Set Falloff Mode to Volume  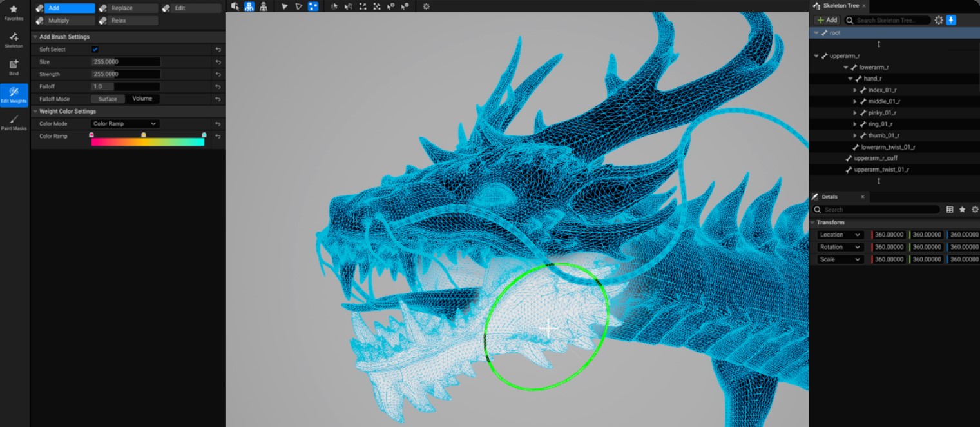[x=142, y=99]
